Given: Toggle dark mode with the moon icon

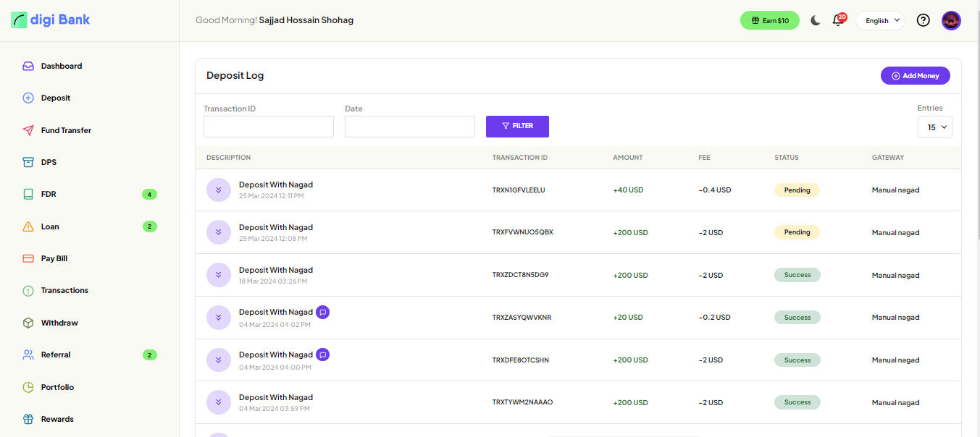Looking at the screenshot, I should coord(816,20).
